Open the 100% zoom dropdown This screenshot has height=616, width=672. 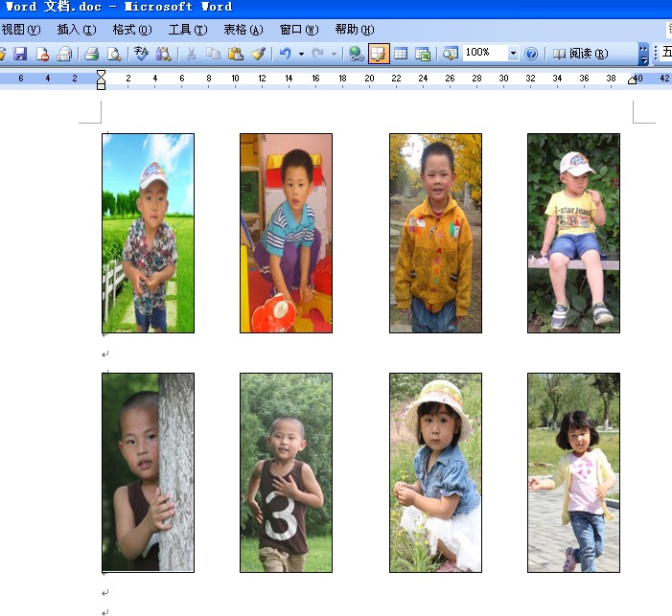coord(513,54)
